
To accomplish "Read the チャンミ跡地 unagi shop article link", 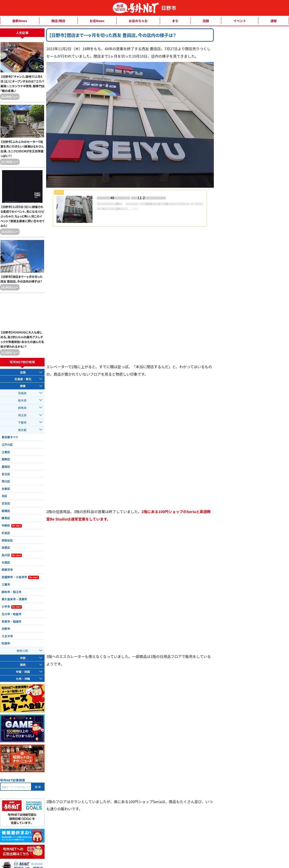I will point(22,84).
